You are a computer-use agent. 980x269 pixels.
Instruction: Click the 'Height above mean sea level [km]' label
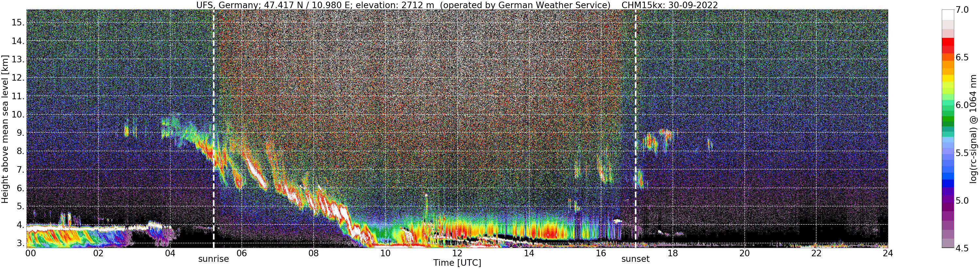[x=5, y=129]
